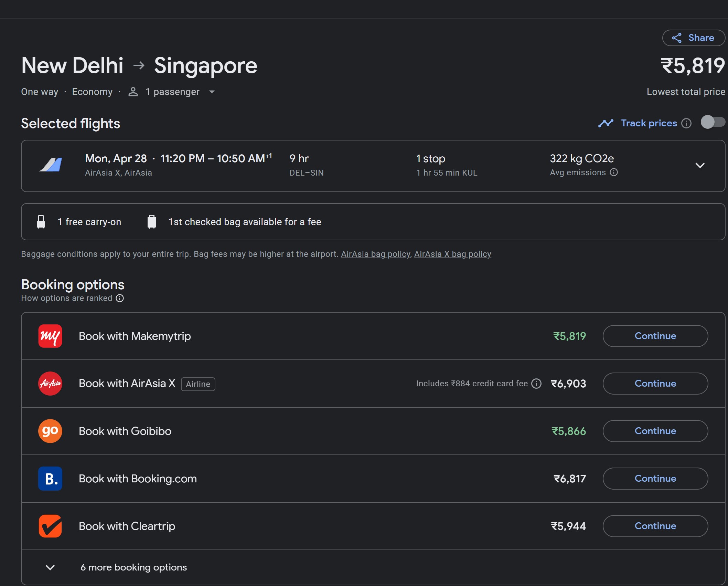Image resolution: width=728 pixels, height=586 pixels.
Task: Click the 'How options are ranked' text
Action: [67, 298]
